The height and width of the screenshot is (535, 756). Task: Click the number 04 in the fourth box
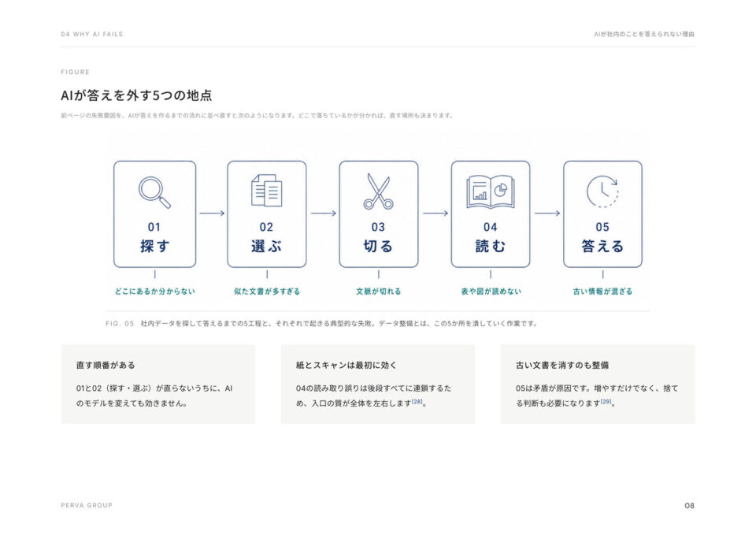(x=491, y=227)
